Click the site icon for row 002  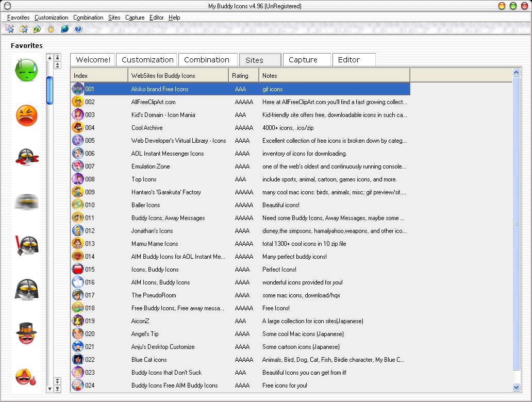(78, 102)
